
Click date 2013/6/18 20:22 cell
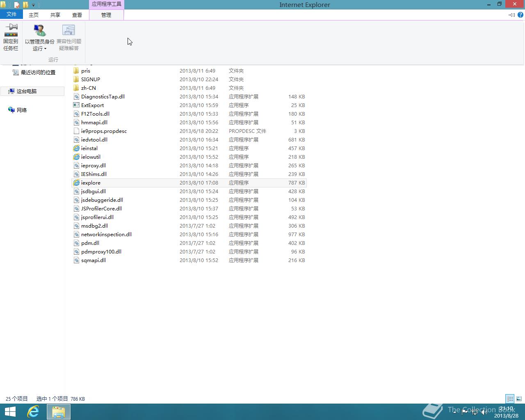pos(199,131)
